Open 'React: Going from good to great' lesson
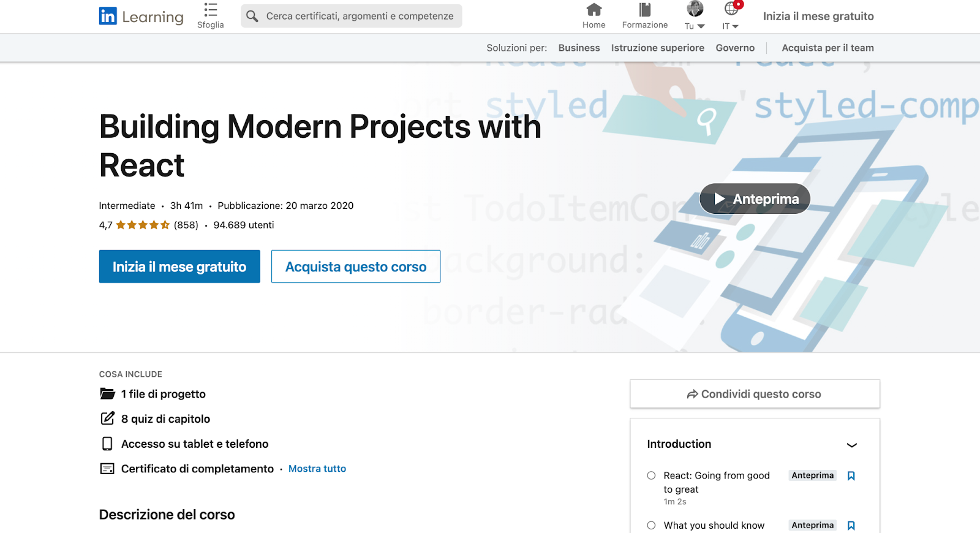Screen dimensions: 980x533 [717, 482]
